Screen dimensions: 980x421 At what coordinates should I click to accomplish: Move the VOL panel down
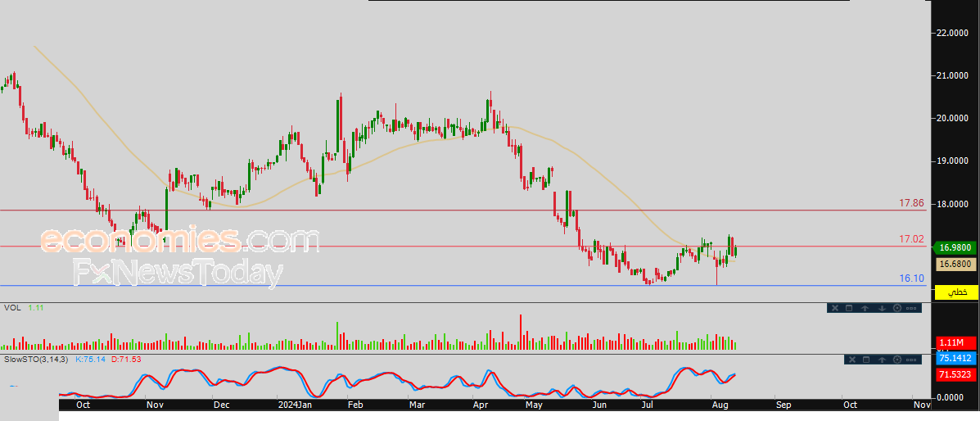tap(882, 308)
